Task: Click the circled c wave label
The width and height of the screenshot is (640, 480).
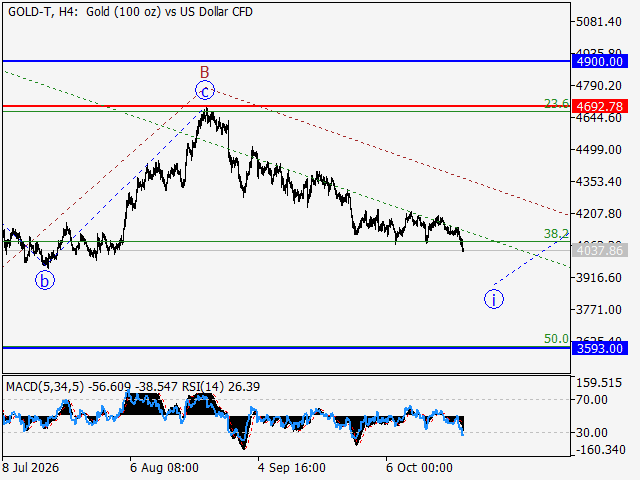Action: [x=205, y=91]
